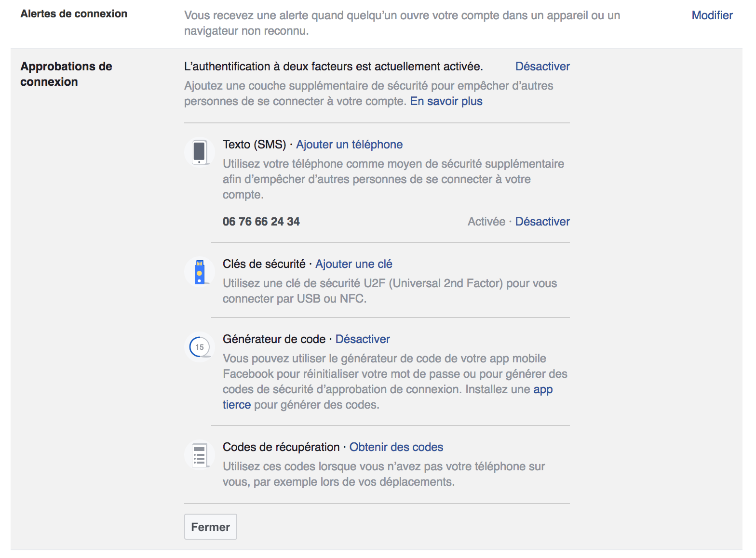Click the Codes de récupération label
This screenshot has width=756, height=558.
click(281, 447)
